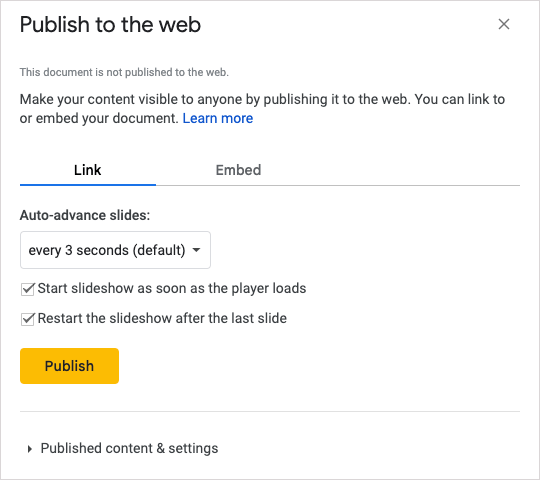Click the not published to the web status text
Viewport: 540px width, 480px height.
tap(124, 72)
